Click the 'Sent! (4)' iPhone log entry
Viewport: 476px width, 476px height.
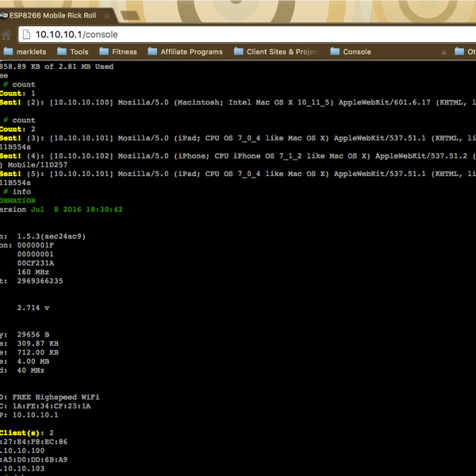coord(238,156)
